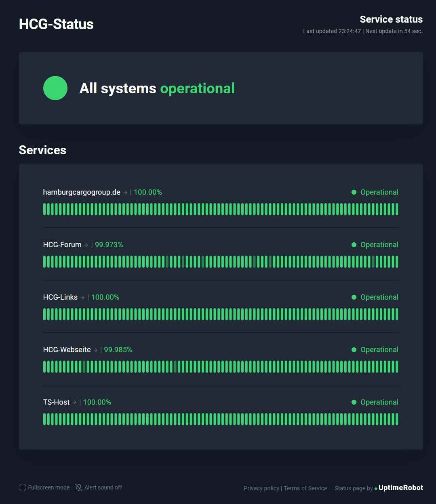Click the Operational label for HCG-Links

(379, 297)
